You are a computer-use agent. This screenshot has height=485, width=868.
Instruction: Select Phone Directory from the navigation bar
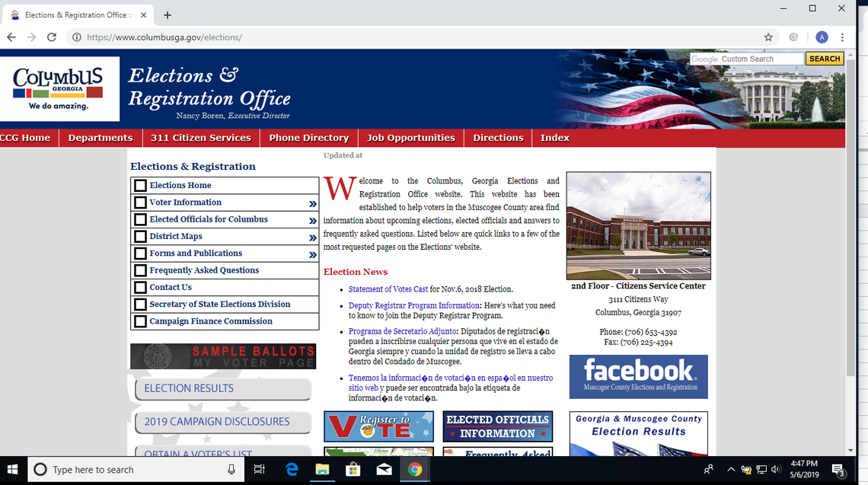(x=308, y=138)
